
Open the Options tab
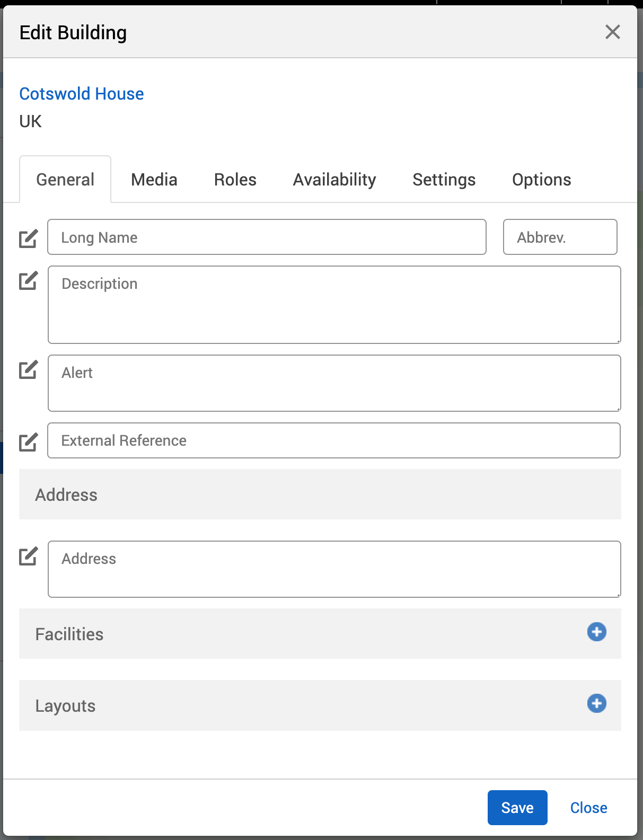coord(541,180)
